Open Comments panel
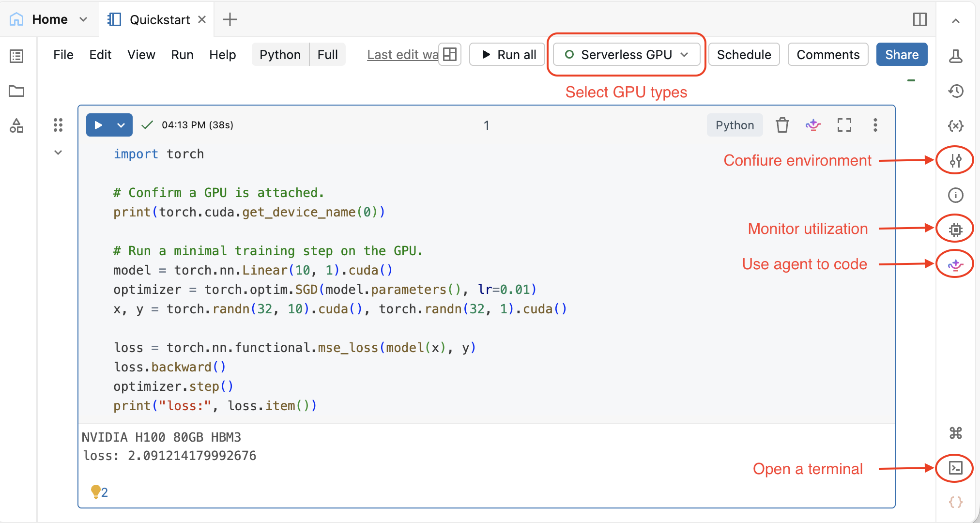The width and height of the screenshot is (980, 523). click(828, 54)
